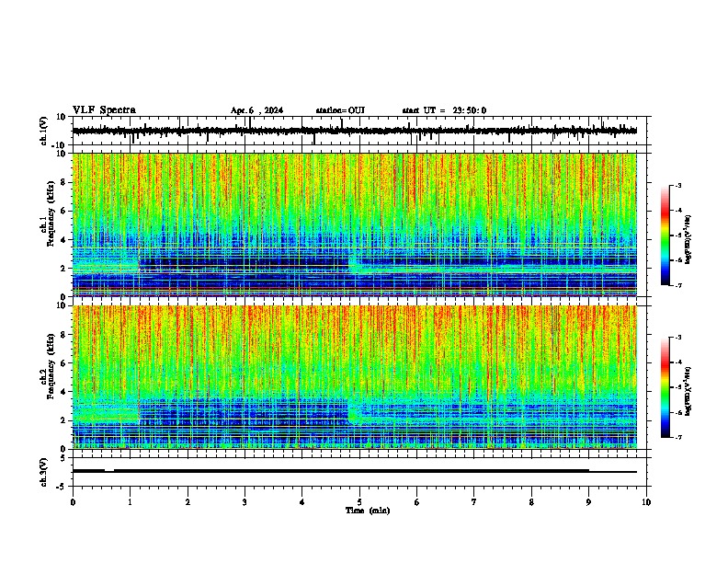Click the "ch.1 Frequency (kHz)" axis label
The width and height of the screenshot is (728, 563).
coord(48,214)
